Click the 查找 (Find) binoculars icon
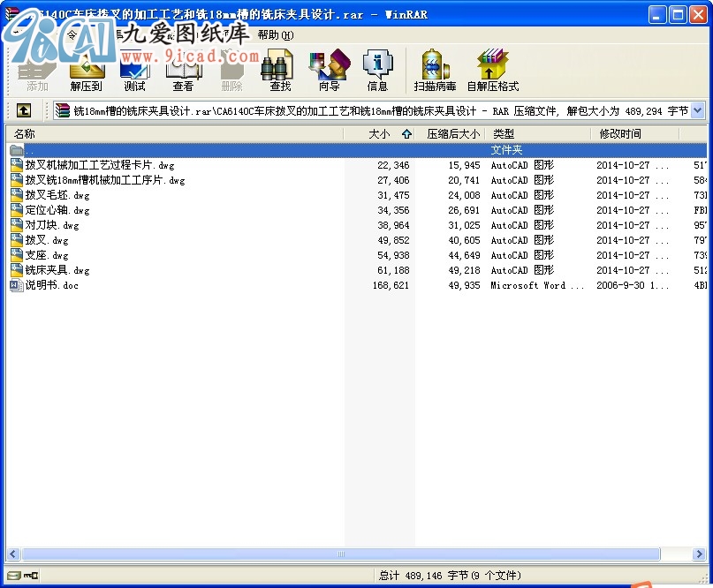713x588 pixels. 280,71
